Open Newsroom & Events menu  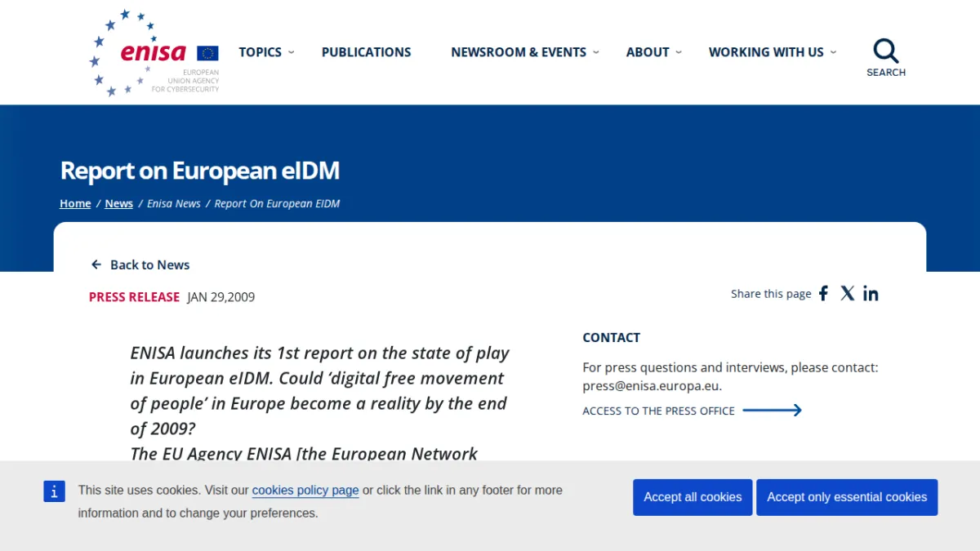[x=519, y=52]
